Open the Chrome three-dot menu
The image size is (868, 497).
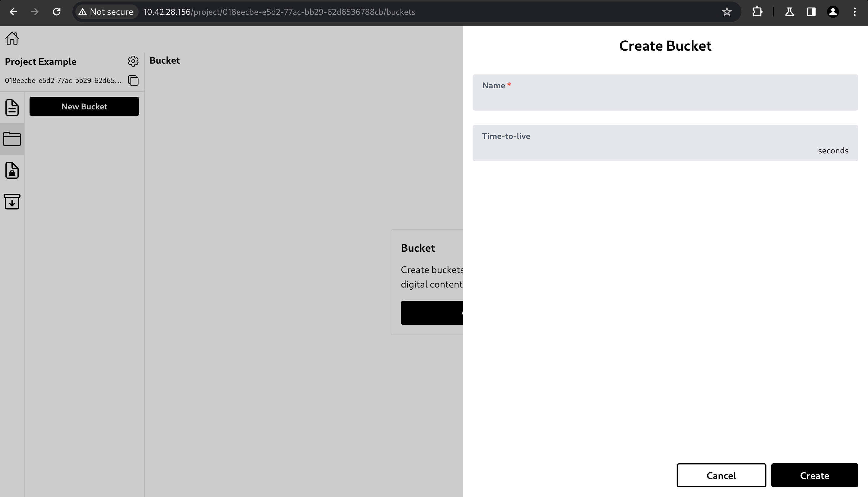(x=855, y=12)
